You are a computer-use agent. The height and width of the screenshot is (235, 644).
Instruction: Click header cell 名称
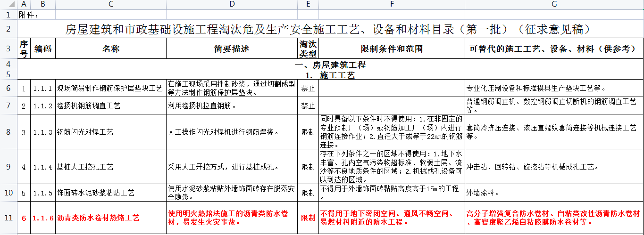click(x=111, y=49)
